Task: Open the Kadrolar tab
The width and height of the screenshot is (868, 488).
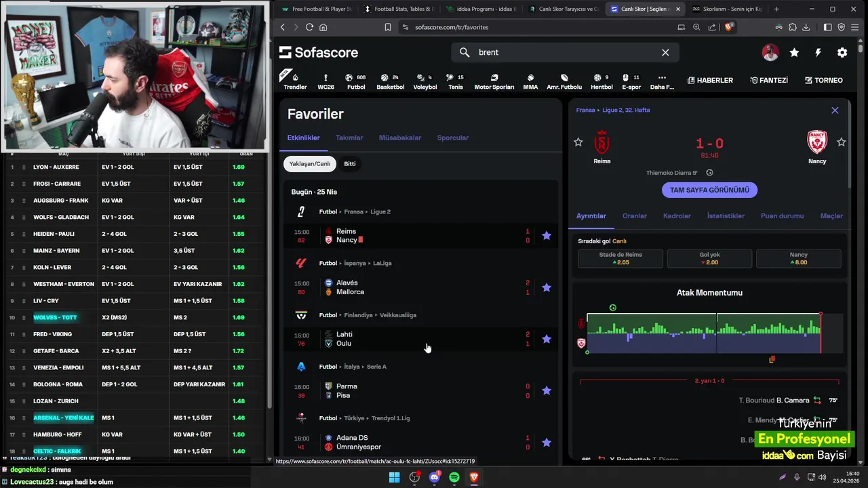Action: (677, 216)
